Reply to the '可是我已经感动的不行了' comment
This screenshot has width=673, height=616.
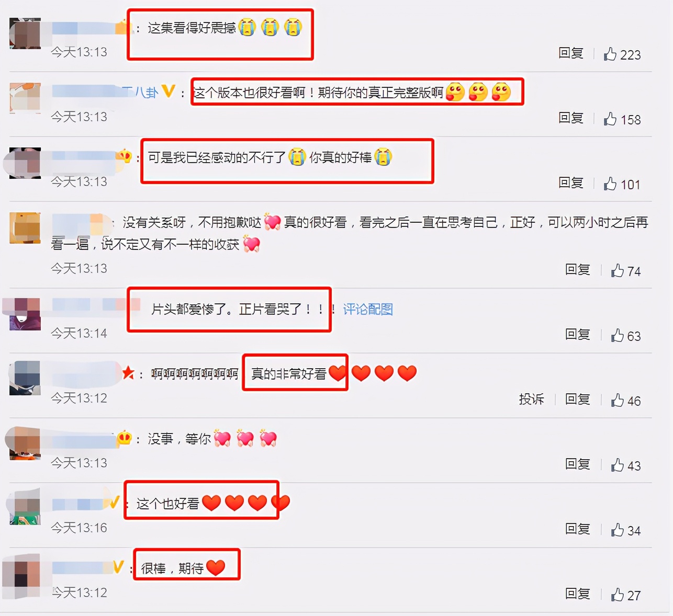click(570, 183)
